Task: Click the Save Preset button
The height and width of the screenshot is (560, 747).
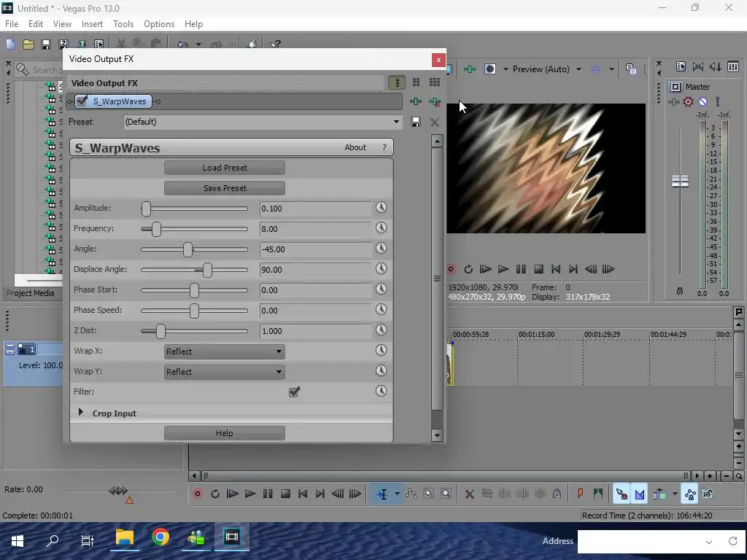Action: point(225,188)
